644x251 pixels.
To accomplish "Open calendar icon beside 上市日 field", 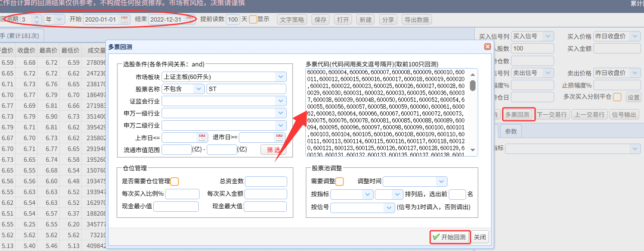I will point(202,138).
